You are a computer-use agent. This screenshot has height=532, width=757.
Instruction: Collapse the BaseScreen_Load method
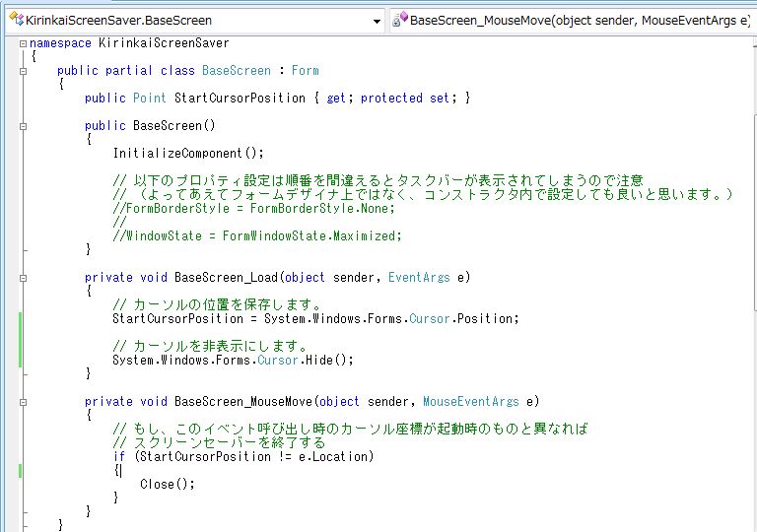click(23, 278)
